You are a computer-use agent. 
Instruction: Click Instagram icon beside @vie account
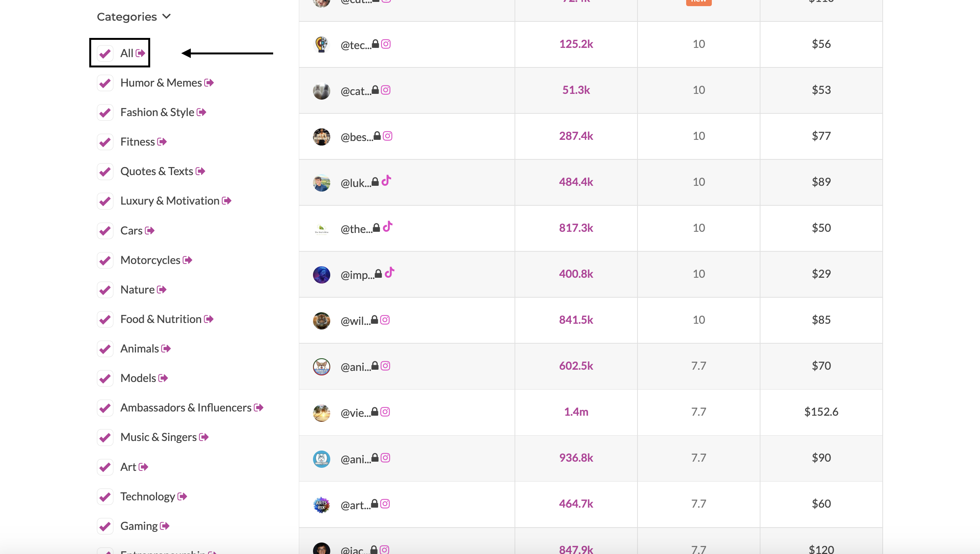click(385, 412)
